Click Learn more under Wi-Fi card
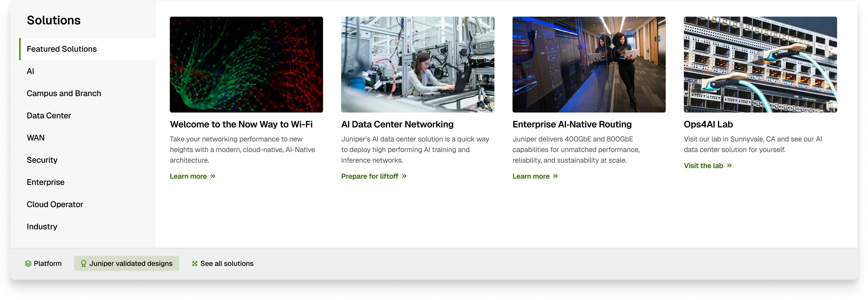The height and width of the screenshot is (300, 868). tap(188, 176)
